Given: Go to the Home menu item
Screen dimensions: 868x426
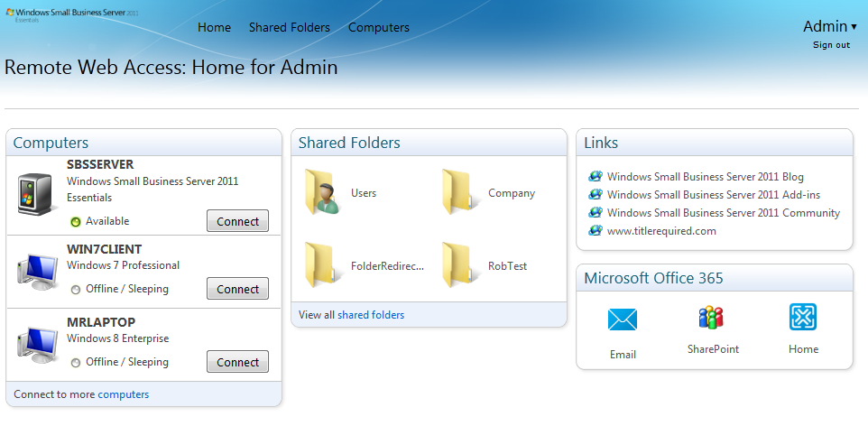Looking at the screenshot, I should pos(214,28).
